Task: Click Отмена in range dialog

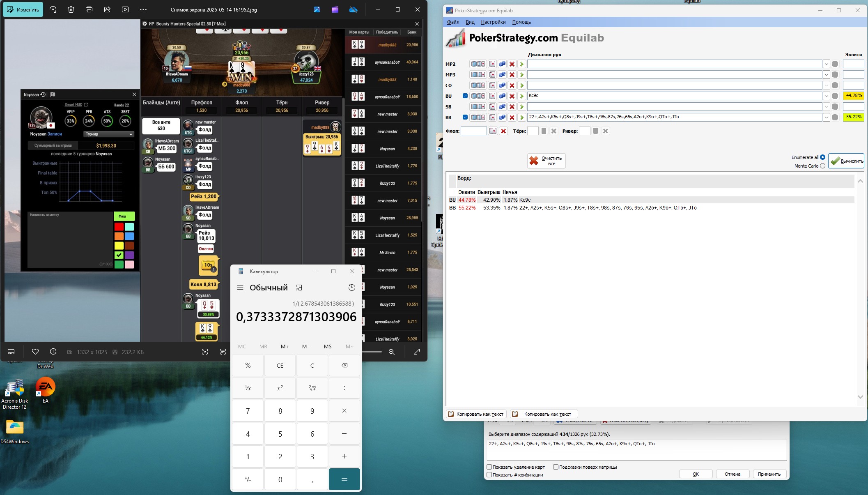Action: coord(733,474)
